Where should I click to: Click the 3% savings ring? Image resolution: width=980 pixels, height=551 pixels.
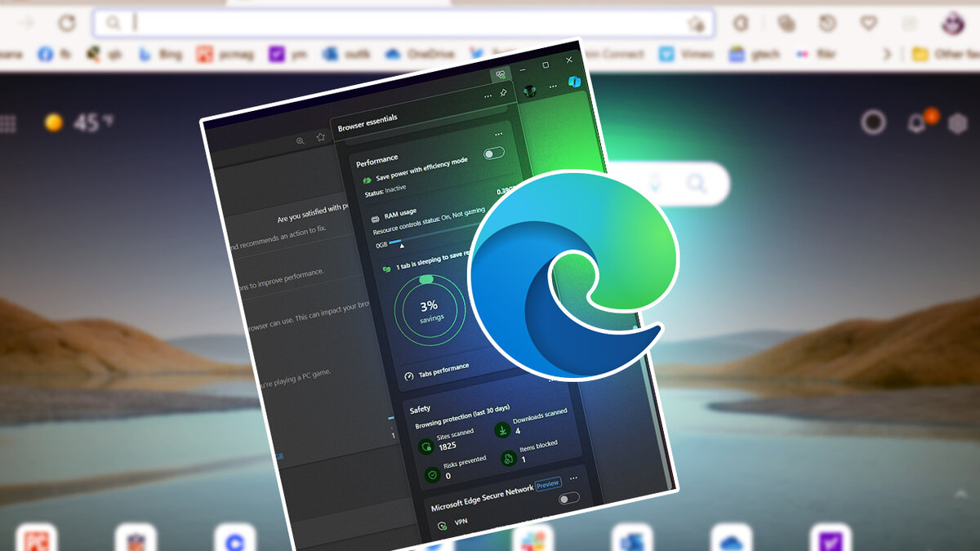tap(430, 310)
